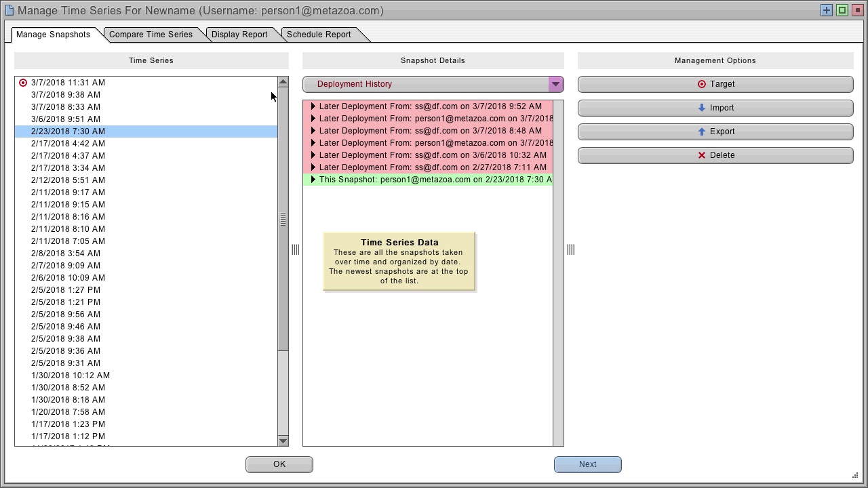Select snapshot 2/17/2018 4:37 AM

[x=146, y=156]
